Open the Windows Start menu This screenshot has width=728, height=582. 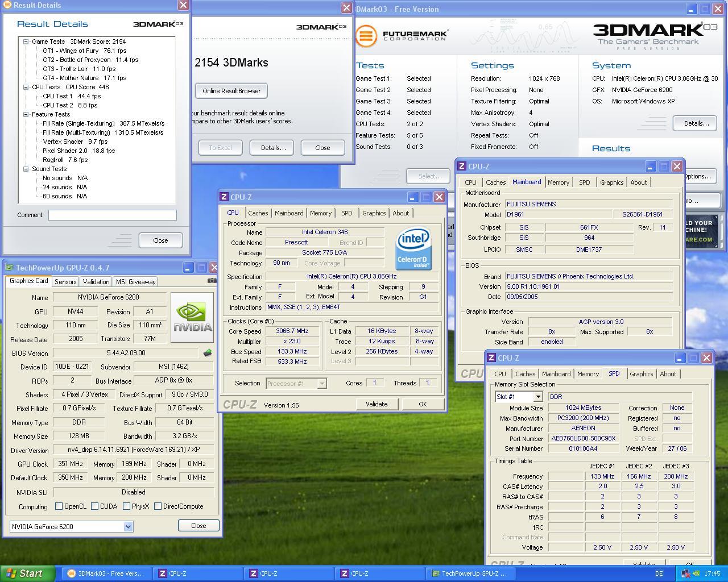point(27,573)
